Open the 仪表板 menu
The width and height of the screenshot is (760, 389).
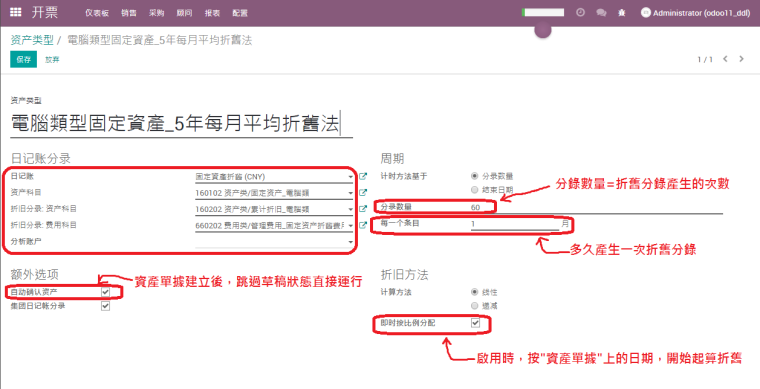[x=97, y=13]
